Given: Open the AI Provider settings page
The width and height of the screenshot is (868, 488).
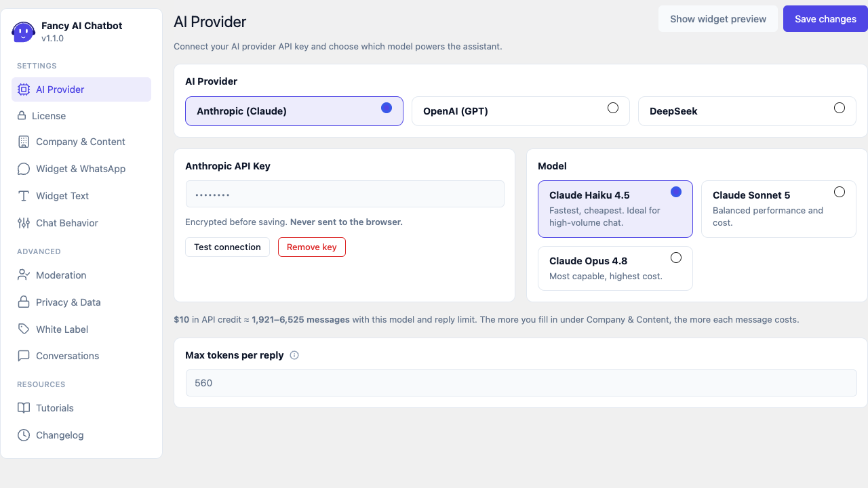Looking at the screenshot, I should [81, 89].
